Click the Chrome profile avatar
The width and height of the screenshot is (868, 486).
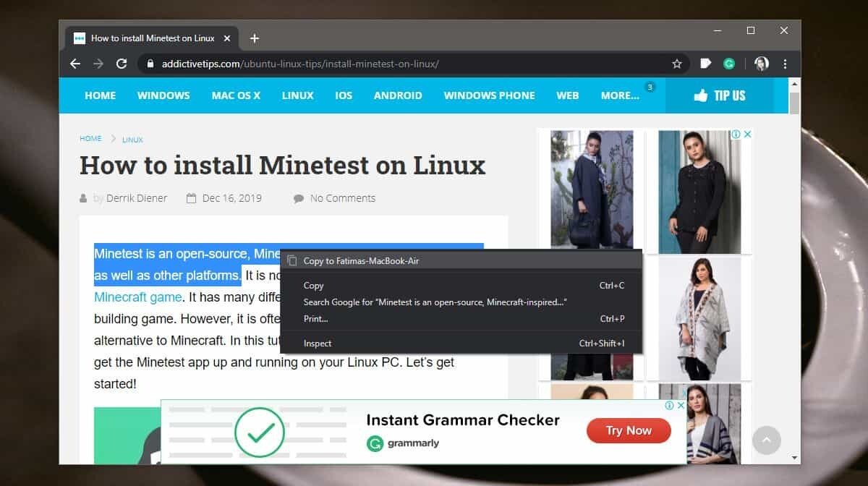[762, 64]
